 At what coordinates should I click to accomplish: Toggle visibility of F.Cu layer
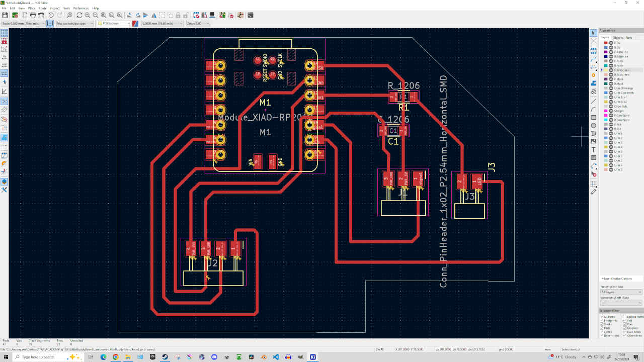tap(611, 43)
